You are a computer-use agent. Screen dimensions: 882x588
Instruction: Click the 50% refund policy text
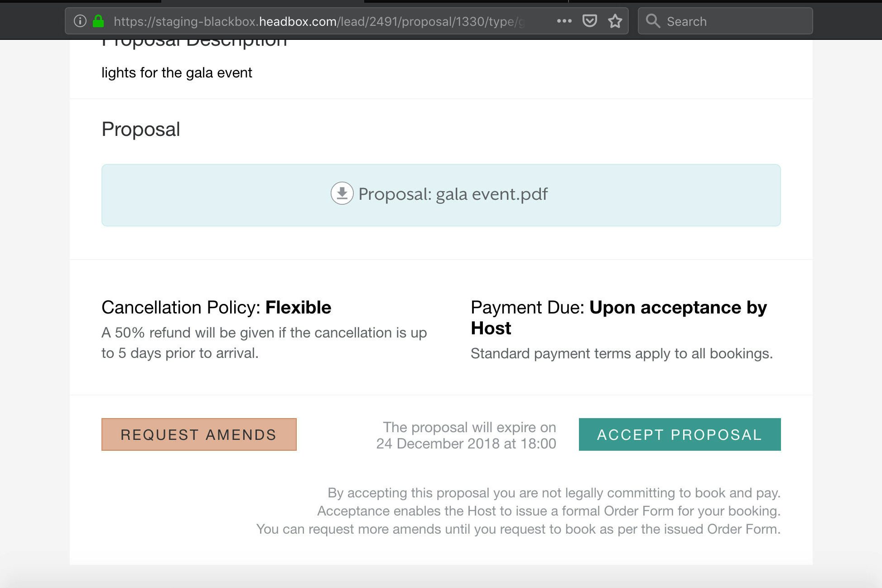(264, 343)
